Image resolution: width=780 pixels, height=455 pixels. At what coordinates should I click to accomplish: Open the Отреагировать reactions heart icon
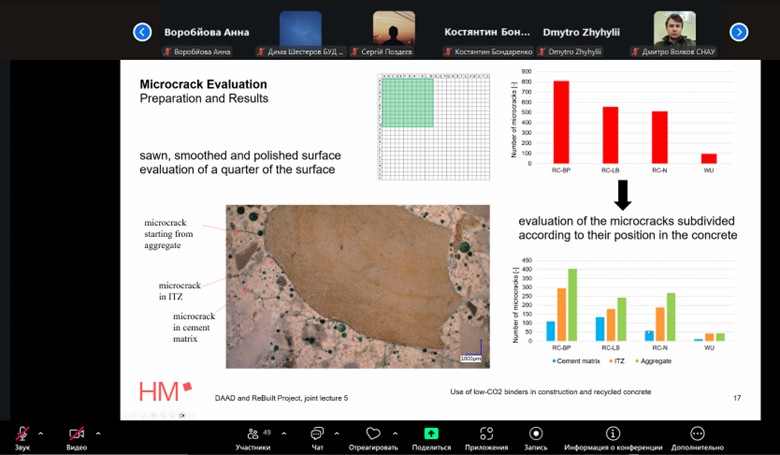[x=374, y=434]
